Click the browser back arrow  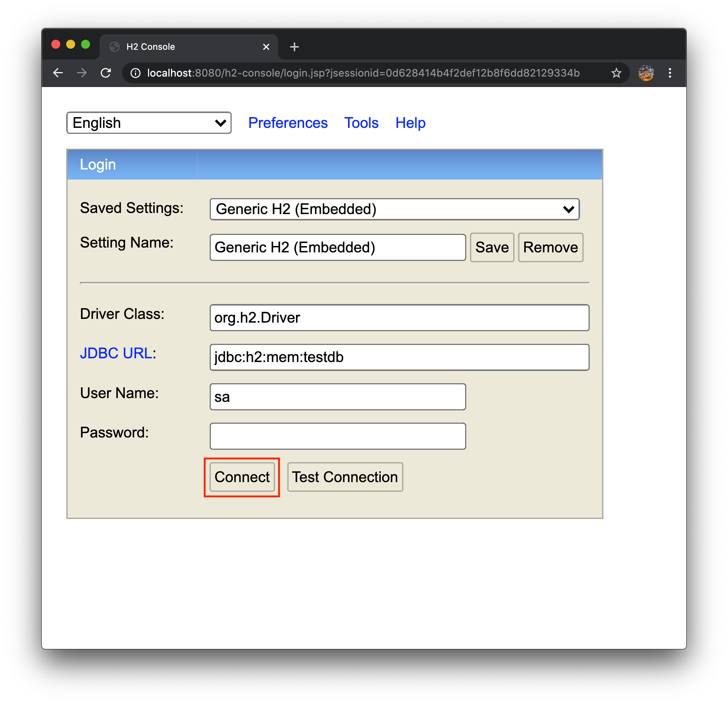(58, 73)
